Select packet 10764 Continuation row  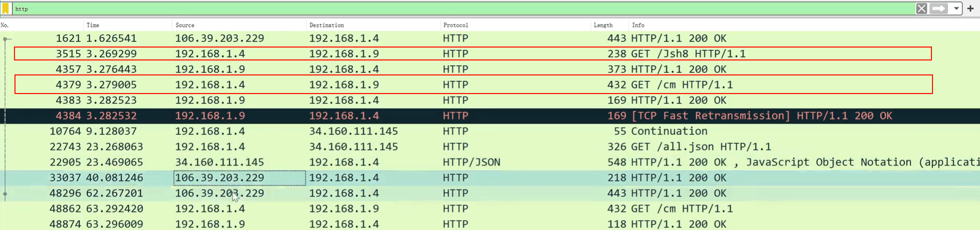490,131
